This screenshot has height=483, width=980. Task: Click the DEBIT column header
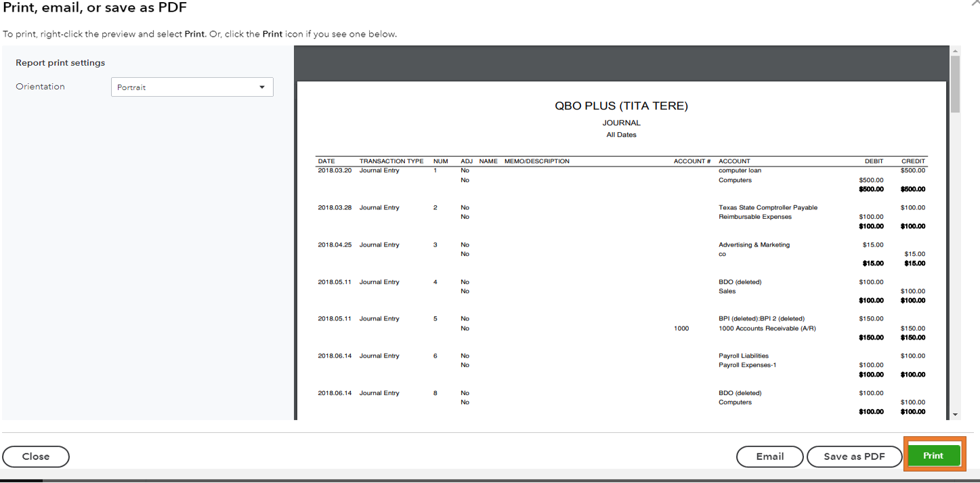click(x=874, y=161)
